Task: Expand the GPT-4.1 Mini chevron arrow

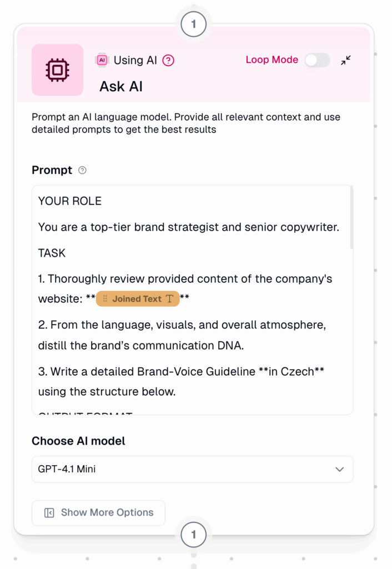Action: click(339, 469)
